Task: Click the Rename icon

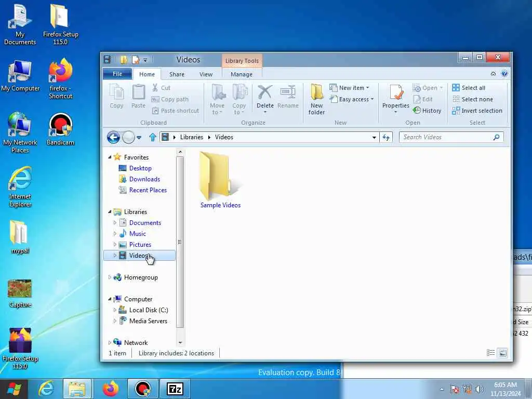Action: [x=288, y=96]
